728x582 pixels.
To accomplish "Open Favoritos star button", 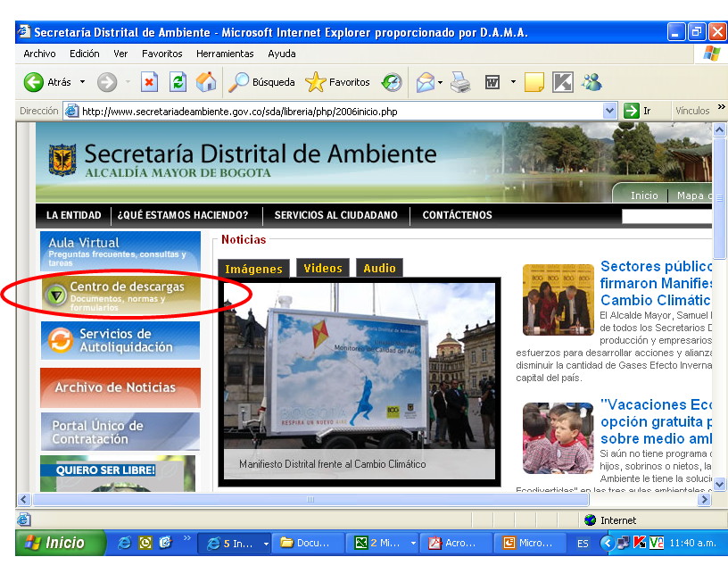I will pos(337,82).
